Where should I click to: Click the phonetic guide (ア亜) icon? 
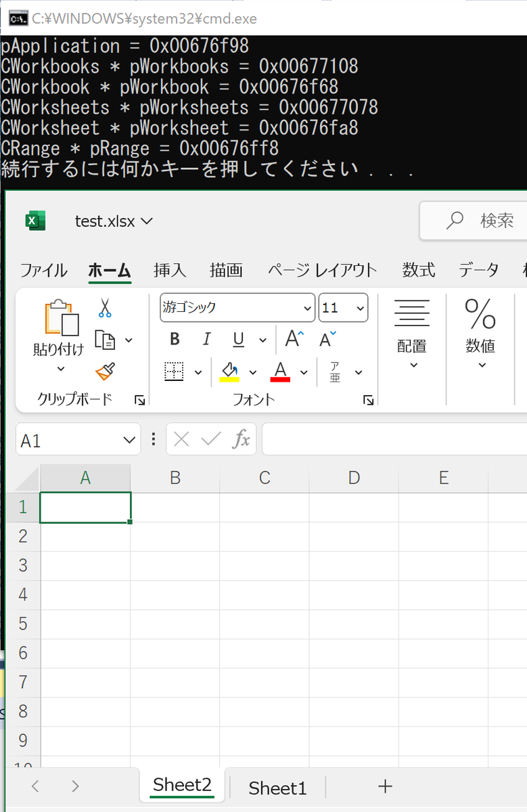point(335,371)
